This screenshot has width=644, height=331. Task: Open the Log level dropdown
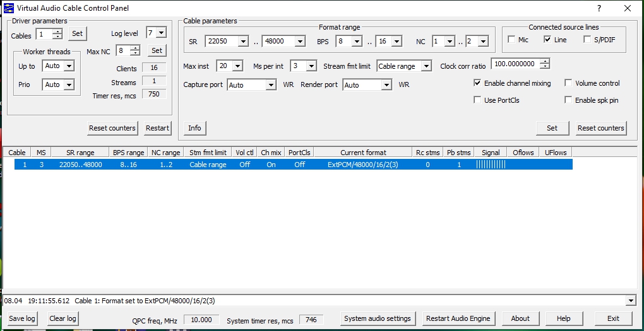click(161, 33)
